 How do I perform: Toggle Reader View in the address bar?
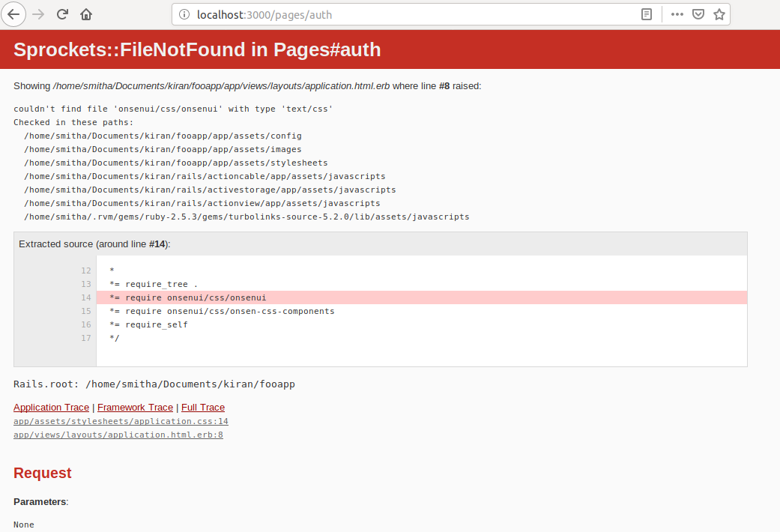[646, 13]
